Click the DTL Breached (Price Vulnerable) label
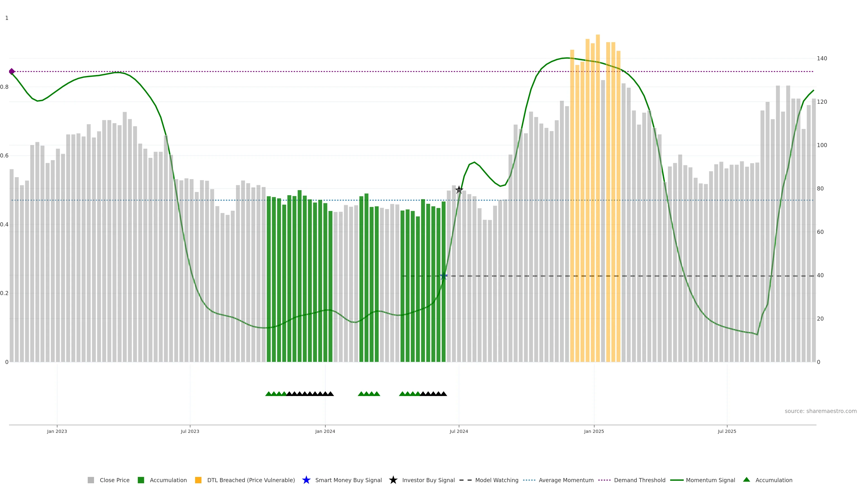Image resolution: width=868 pixels, height=488 pixels. click(251, 480)
